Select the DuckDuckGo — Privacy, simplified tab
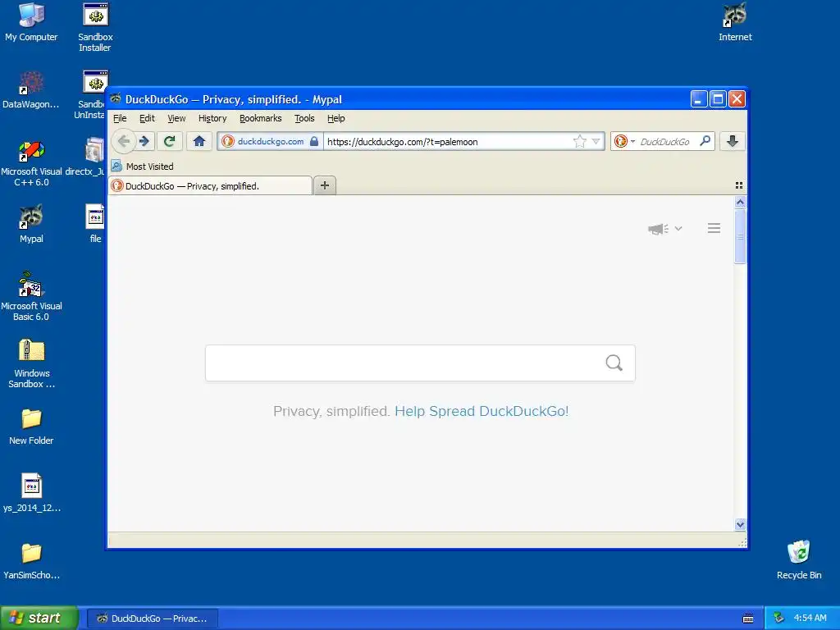 (x=210, y=186)
